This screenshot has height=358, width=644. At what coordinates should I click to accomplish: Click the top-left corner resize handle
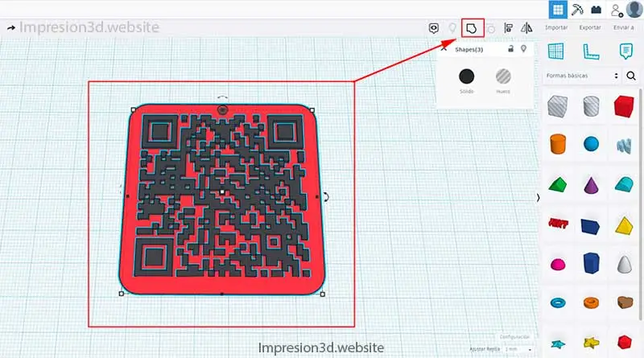[x=133, y=109]
